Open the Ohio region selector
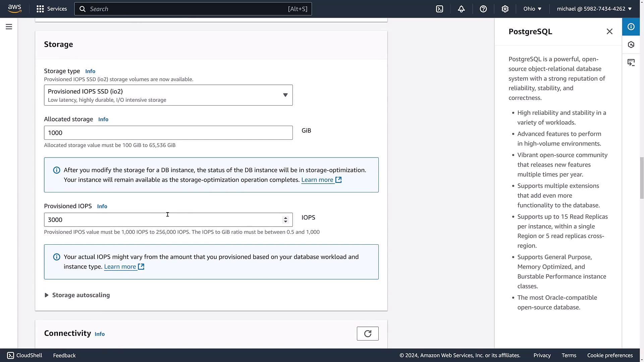 pos(532,9)
